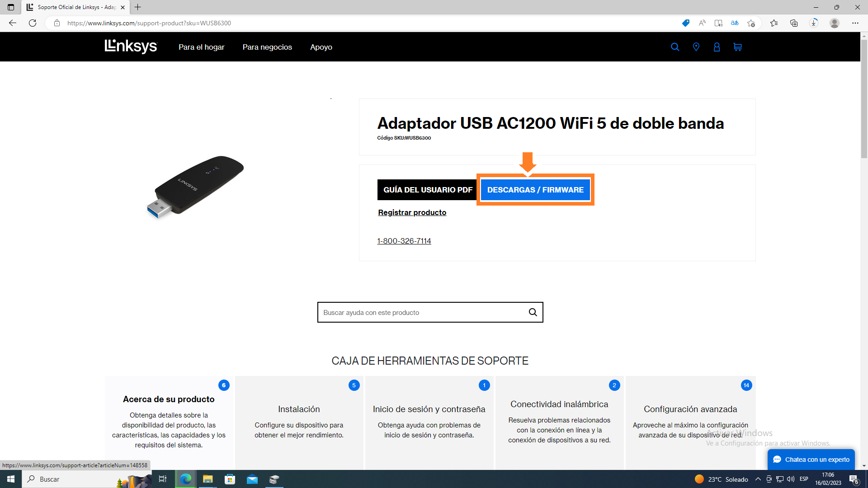Screen dimensions: 868x488
Task: Open the Para negocios menu
Action: pyautogui.click(x=267, y=47)
